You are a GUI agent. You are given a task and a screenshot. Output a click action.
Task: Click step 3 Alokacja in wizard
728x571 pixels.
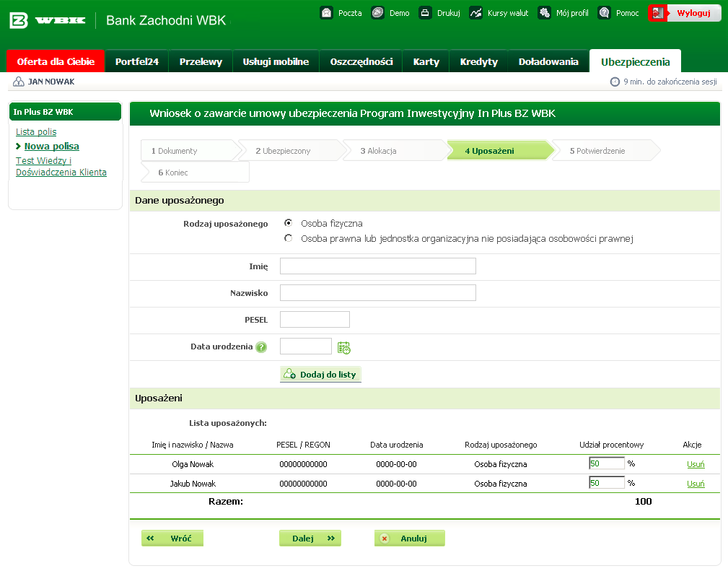[x=395, y=151]
